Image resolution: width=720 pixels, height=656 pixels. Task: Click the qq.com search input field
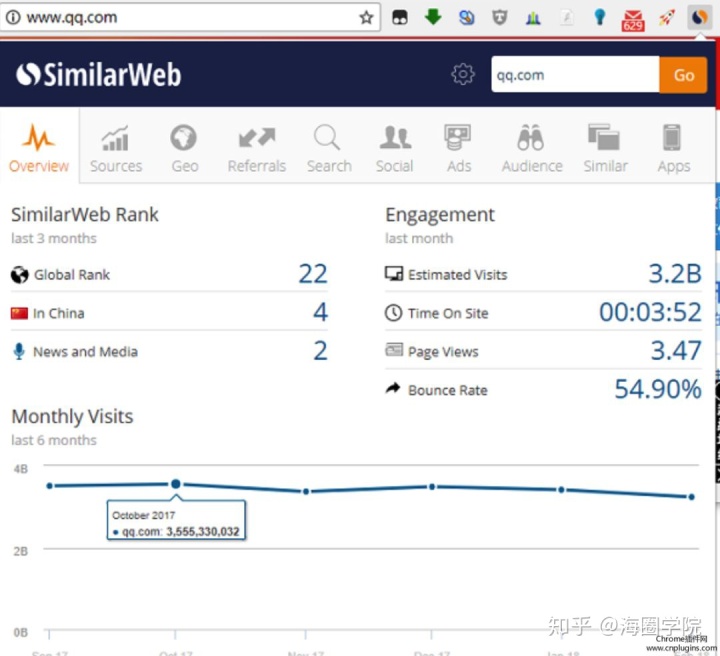click(575, 75)
